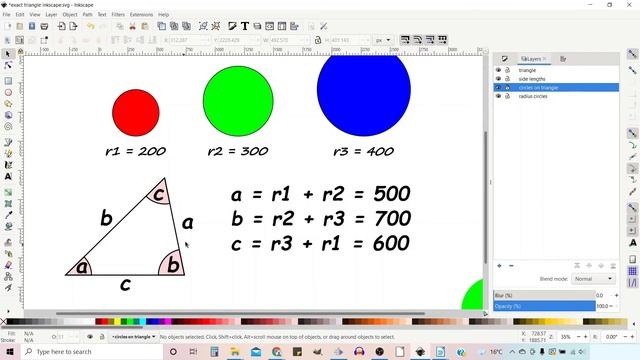Open Fill and Stroke dialog icon

pos(232,27)
